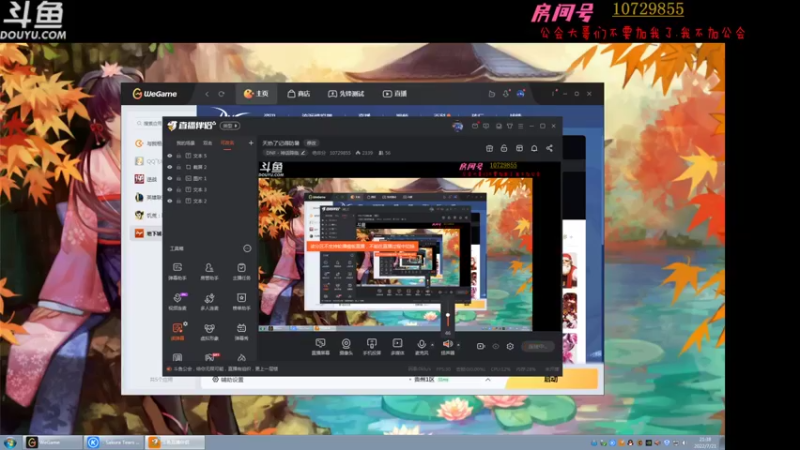Viewport: 800px width, 450px height.
Task: Open the 弹幕秀 tool
Action: (241, 331)
